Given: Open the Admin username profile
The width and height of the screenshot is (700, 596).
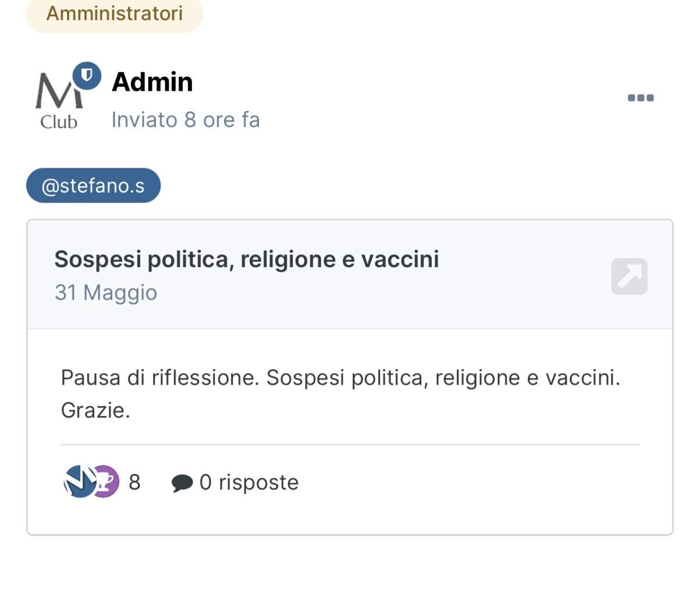Looking at the screenshot, I should 152,81.
